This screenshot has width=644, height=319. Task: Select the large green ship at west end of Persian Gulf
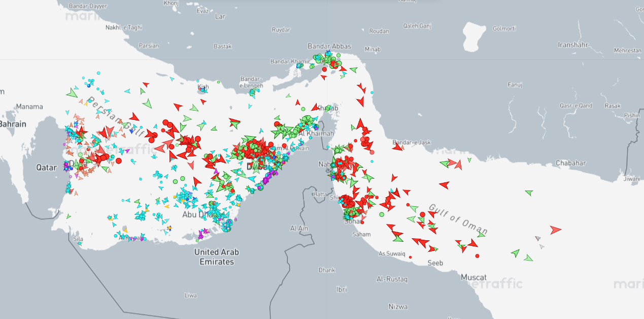[x=72, y=93]
